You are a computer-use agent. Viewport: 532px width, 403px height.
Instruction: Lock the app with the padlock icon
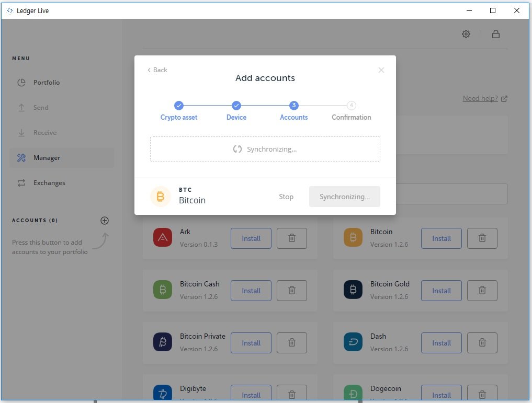[496, 34]
